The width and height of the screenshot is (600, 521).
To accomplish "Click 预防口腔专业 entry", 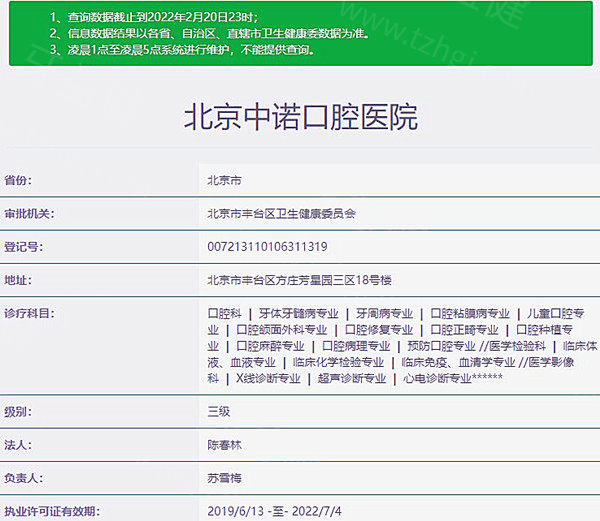I will [x=442, y=346].
